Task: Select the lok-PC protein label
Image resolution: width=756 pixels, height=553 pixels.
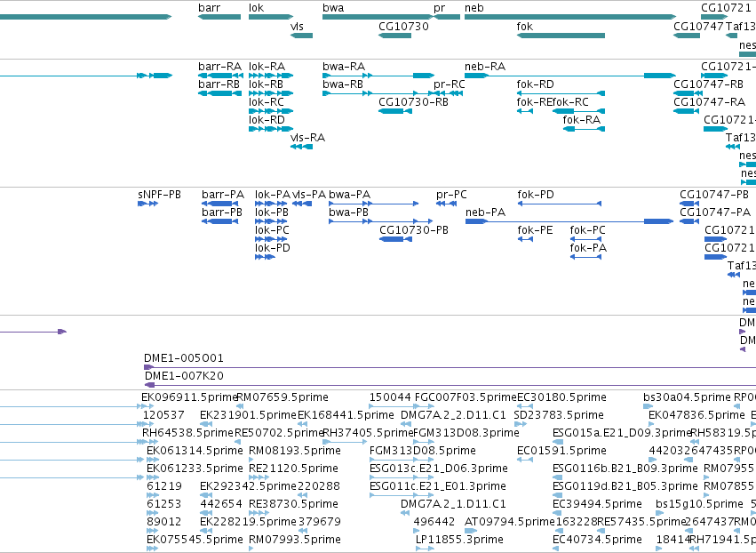Action: (x=272, y=230)
